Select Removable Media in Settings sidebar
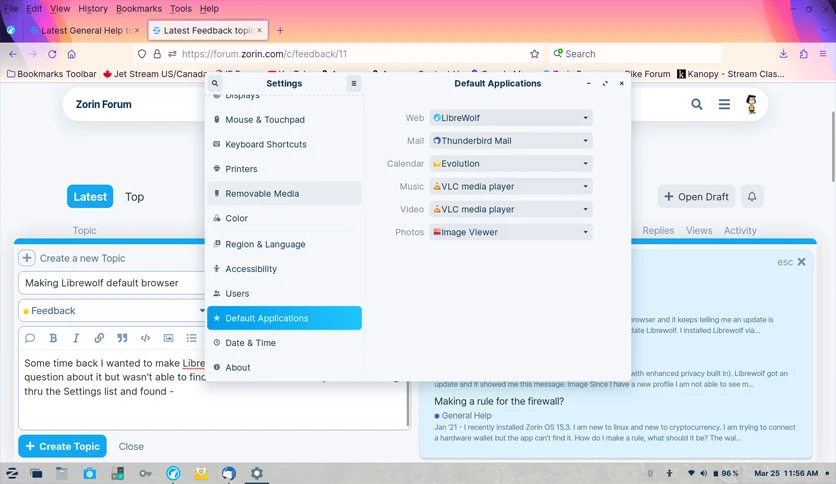The height and width of the screenshot is (484, 836). click(x=284, y=193)
